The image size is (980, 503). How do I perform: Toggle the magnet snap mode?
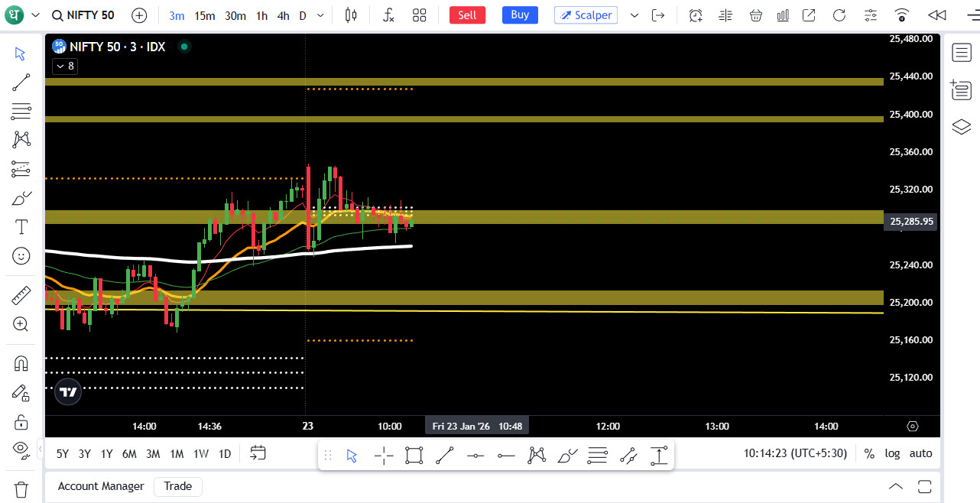click(x=21, y=363)
